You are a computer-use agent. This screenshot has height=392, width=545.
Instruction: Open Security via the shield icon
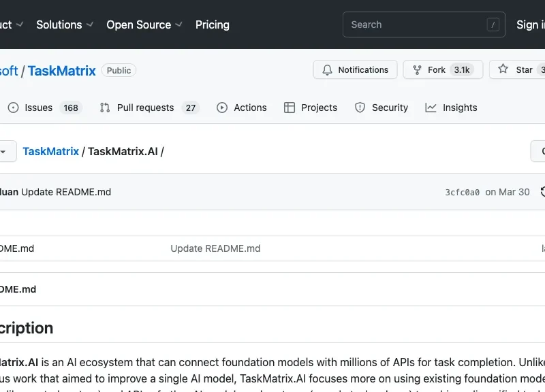click(359, 108)
